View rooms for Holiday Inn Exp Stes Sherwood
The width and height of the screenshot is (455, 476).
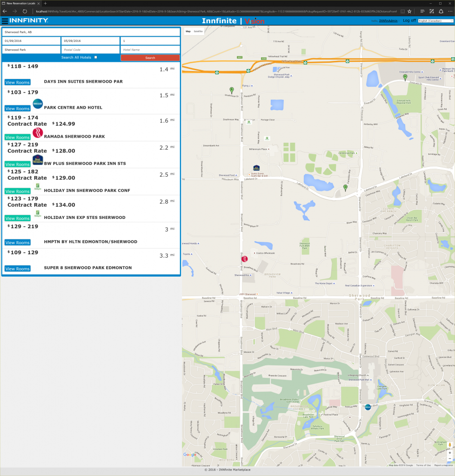click(x=18, y=218)
